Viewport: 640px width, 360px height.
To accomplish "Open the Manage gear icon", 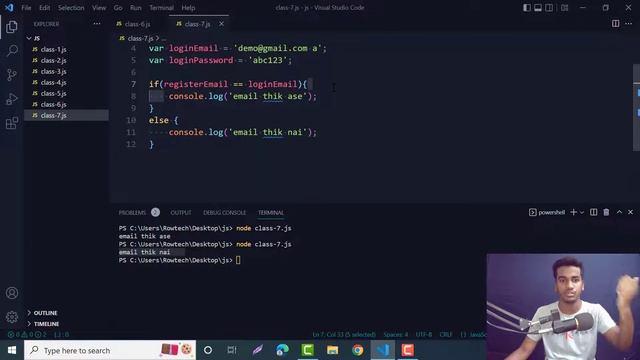I will (12, 317).
